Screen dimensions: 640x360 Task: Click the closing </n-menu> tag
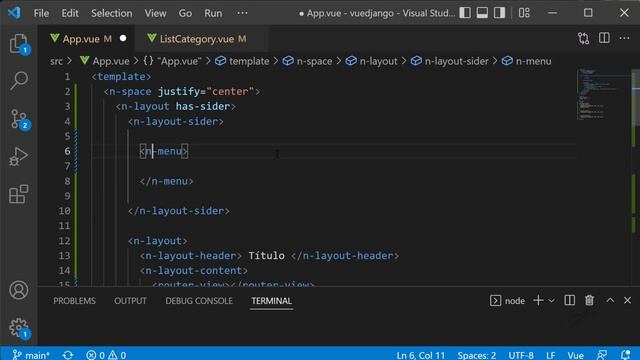167,181
